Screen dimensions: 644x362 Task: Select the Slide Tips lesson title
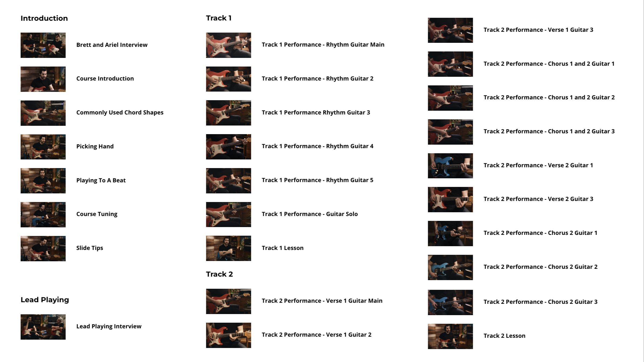[x=89, y=248]
